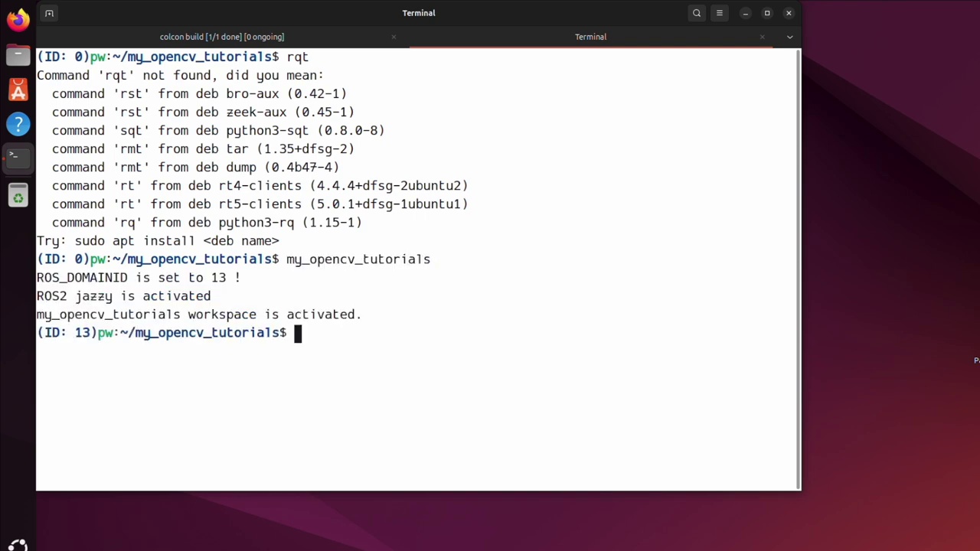Maximize the Terminal window

click(767, 13)
